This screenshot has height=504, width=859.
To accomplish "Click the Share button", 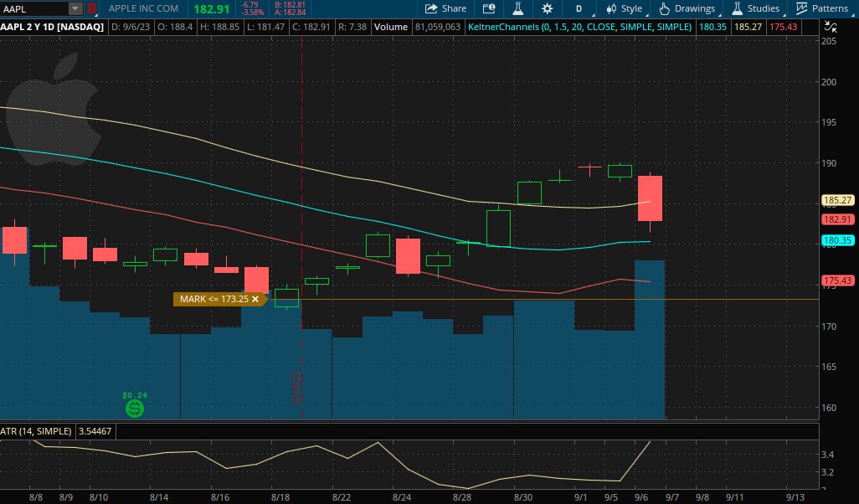I will pyautogui.click(x=445, y=8).
